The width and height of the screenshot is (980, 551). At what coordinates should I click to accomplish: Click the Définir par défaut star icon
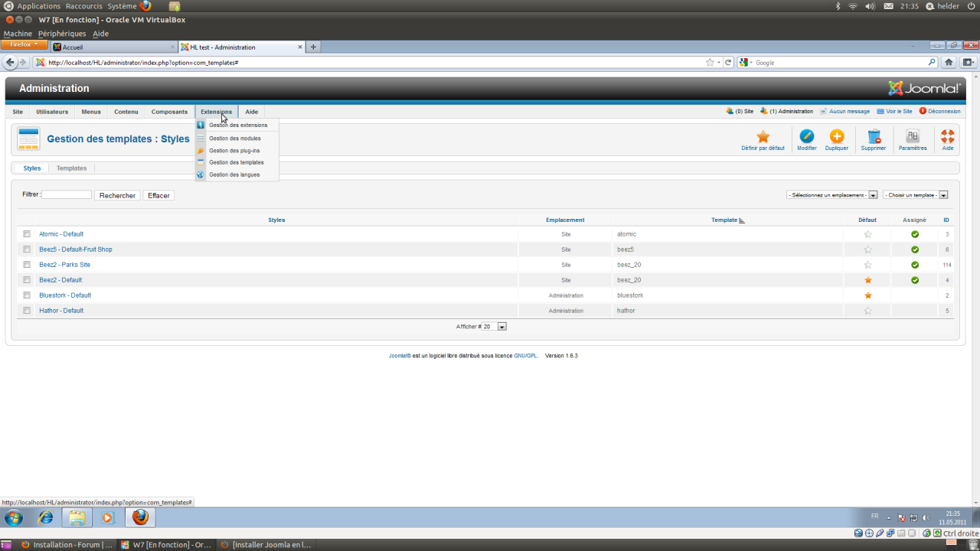tap(763, 137)
